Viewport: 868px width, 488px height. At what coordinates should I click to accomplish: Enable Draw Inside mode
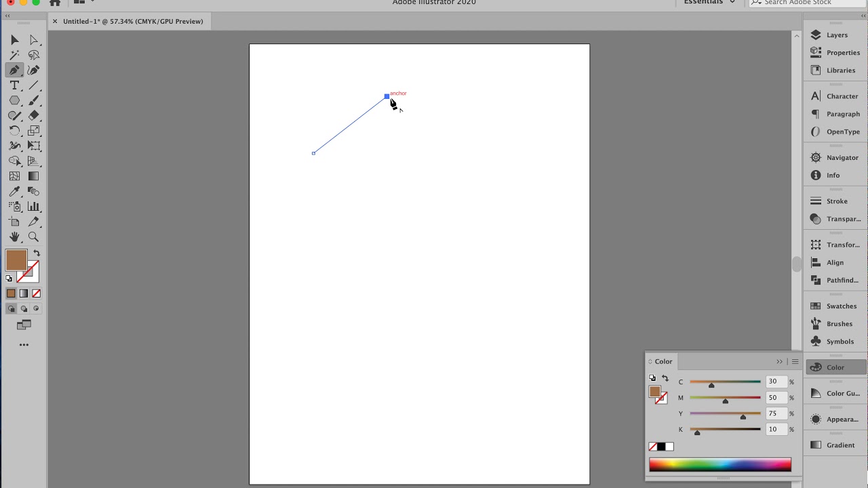point(37,308)
